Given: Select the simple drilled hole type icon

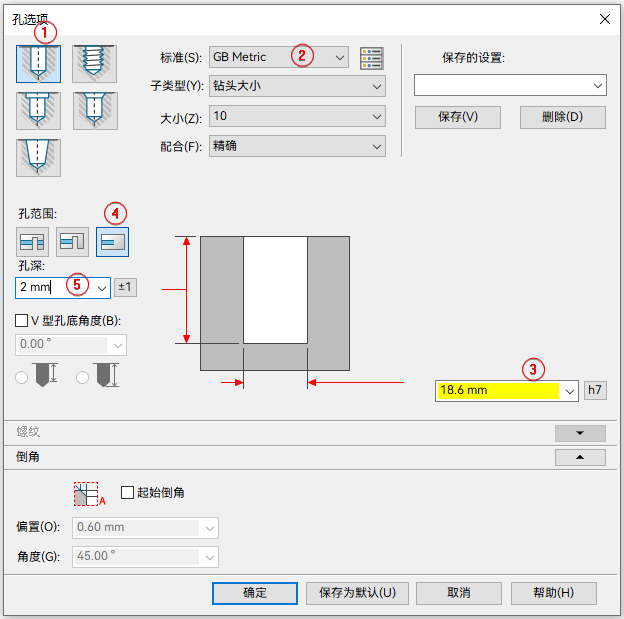Looking at the screenshot, I should pos(38,64).
